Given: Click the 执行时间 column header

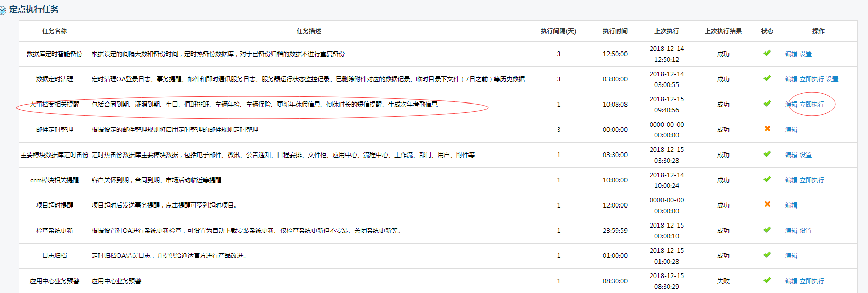Looking at the screenshot, I should tap(615, 31).
